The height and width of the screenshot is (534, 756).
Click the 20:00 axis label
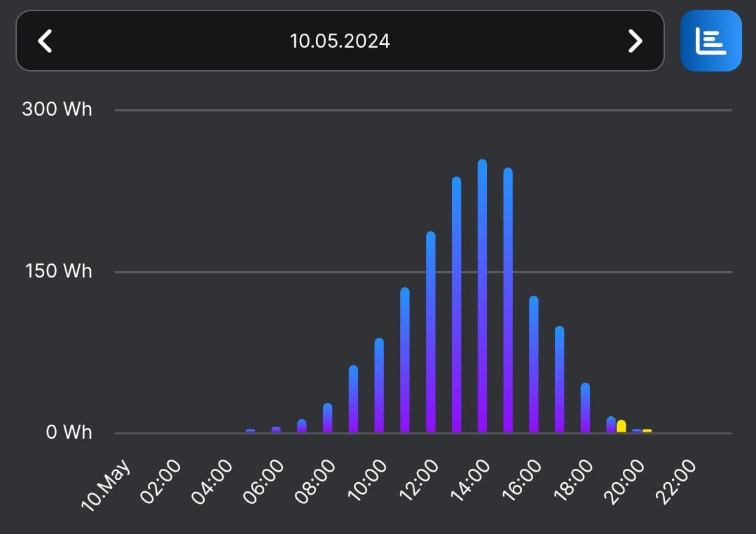(x=624, y=481)
